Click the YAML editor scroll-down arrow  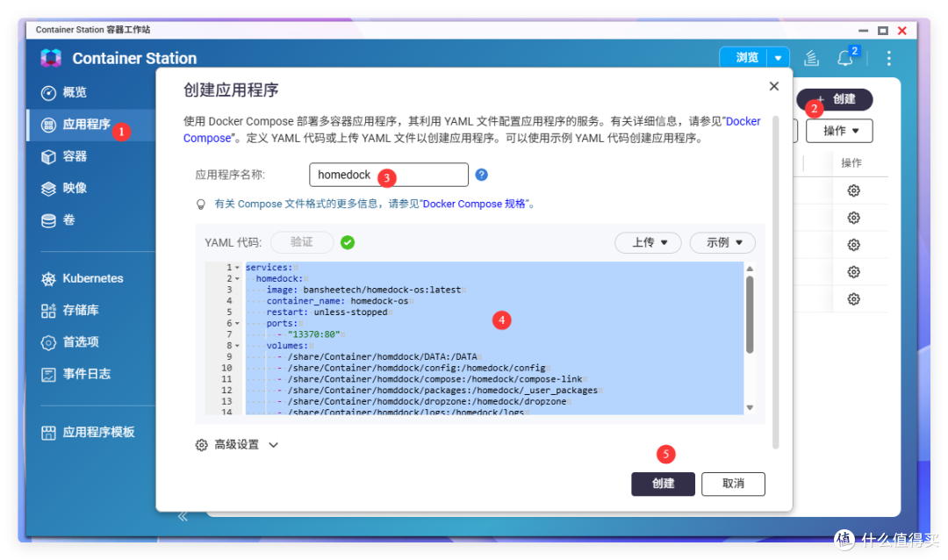750,407
